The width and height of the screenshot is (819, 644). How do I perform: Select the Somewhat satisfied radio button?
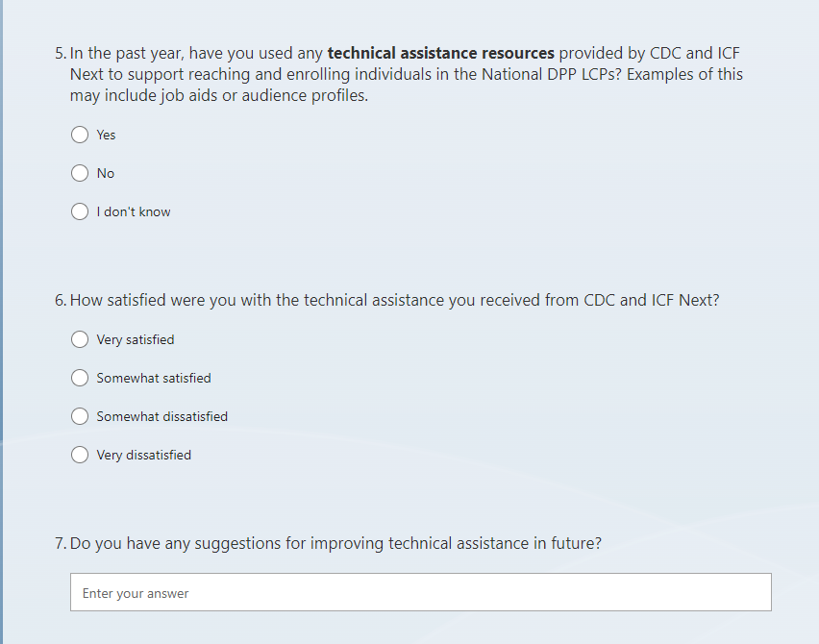(80, 378)
